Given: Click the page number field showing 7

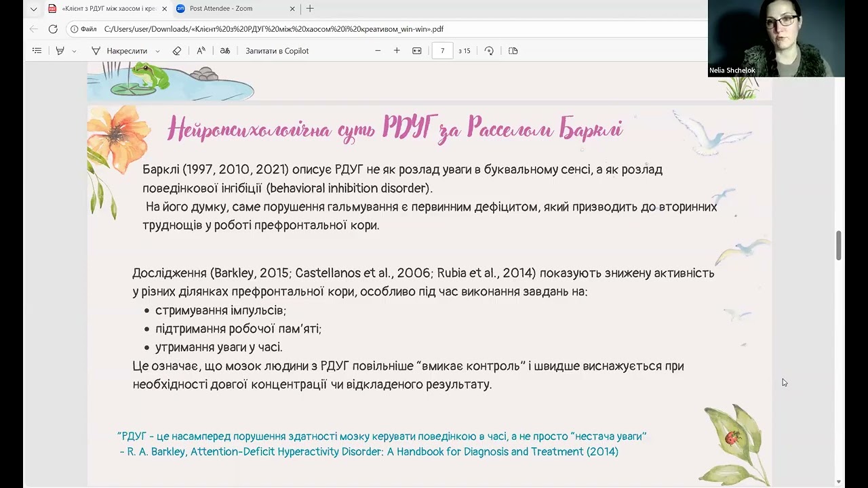Looking at the screenshot, I should (x=442, y=51).
